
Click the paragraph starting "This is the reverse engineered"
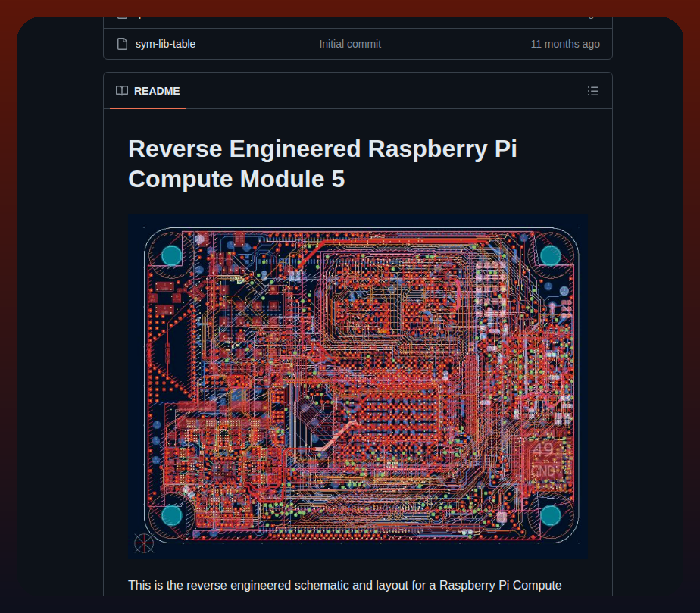click(x=345, y=585)
